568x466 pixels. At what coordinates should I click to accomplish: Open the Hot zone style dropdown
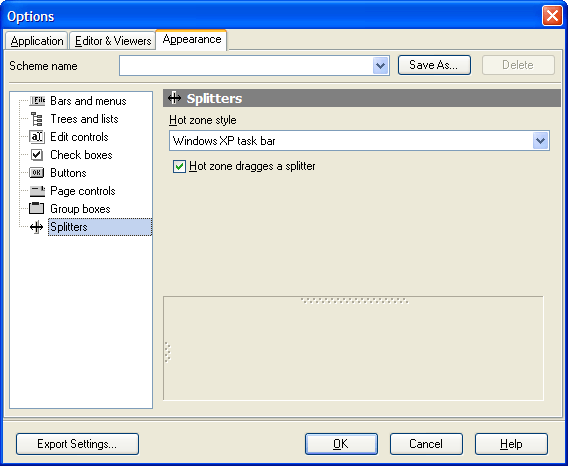click(x=540, y=141)
